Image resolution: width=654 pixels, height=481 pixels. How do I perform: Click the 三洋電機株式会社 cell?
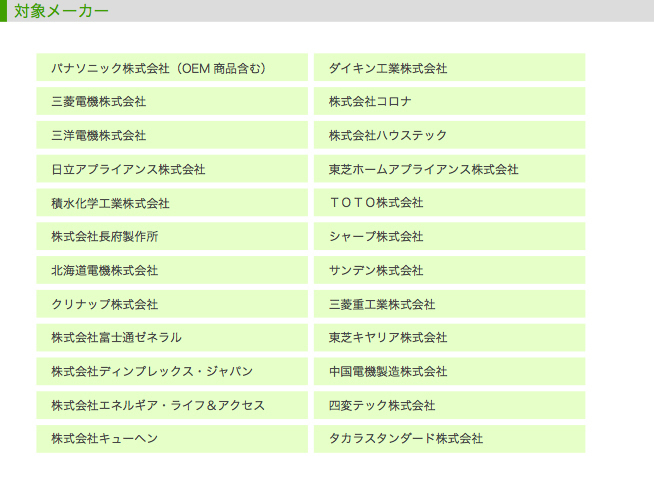coord(172,135)
